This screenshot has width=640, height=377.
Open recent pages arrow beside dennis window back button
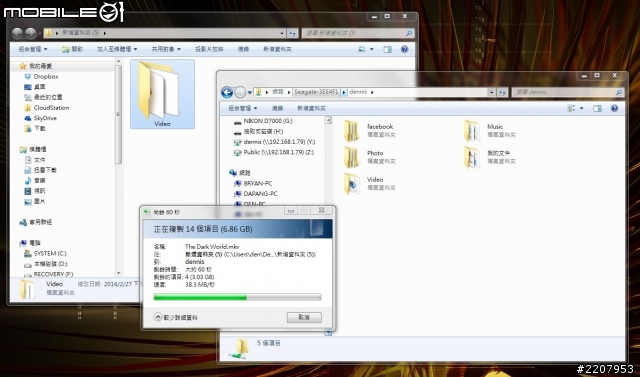249,93
